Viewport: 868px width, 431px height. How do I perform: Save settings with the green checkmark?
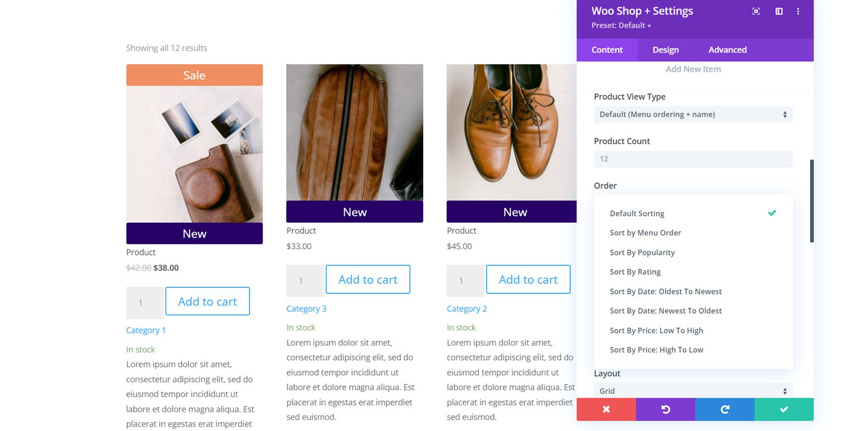click(x=784, y=409)
